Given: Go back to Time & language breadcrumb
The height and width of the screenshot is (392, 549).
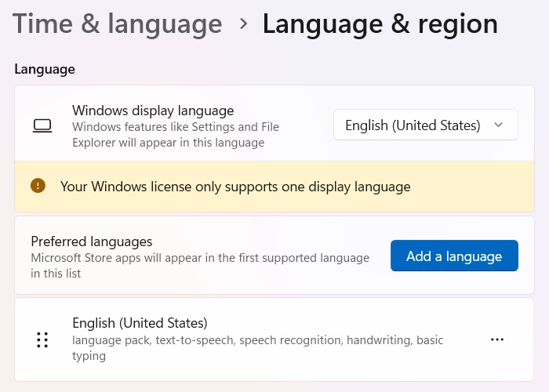Looking at the screenshot, I should [x=118, y=24].
